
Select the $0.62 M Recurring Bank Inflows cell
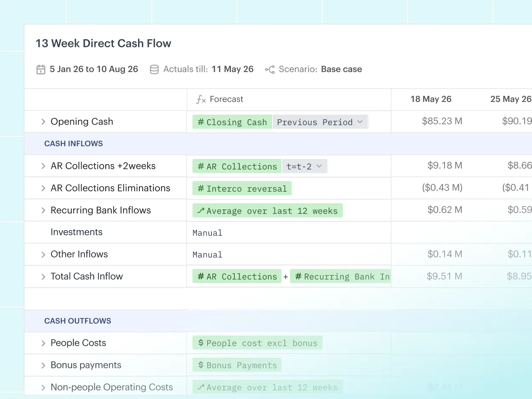[445, 210]
